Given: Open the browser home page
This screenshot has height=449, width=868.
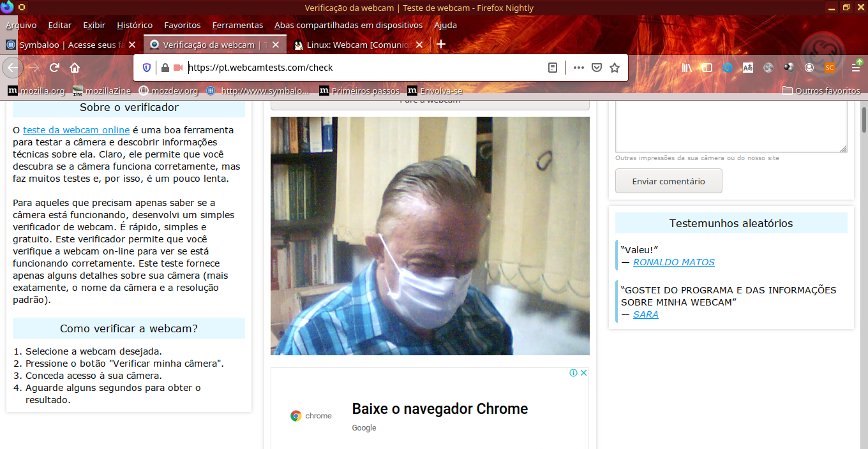Looking at the screenshot, I should pos(75,68).
